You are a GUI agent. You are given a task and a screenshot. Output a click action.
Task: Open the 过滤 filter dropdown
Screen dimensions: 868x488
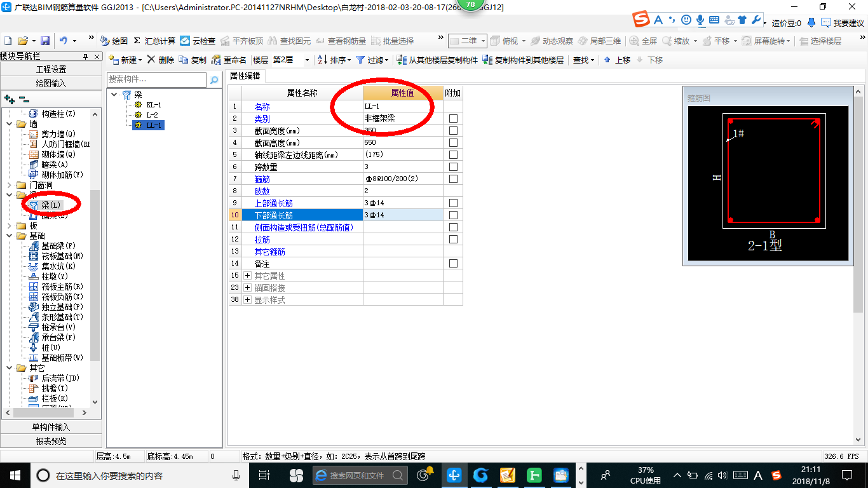372,60
